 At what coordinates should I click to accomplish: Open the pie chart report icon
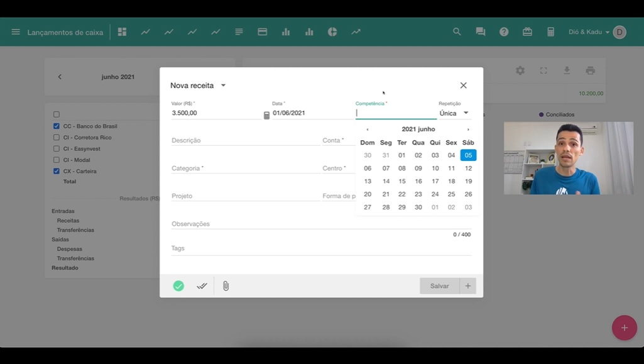332,32
